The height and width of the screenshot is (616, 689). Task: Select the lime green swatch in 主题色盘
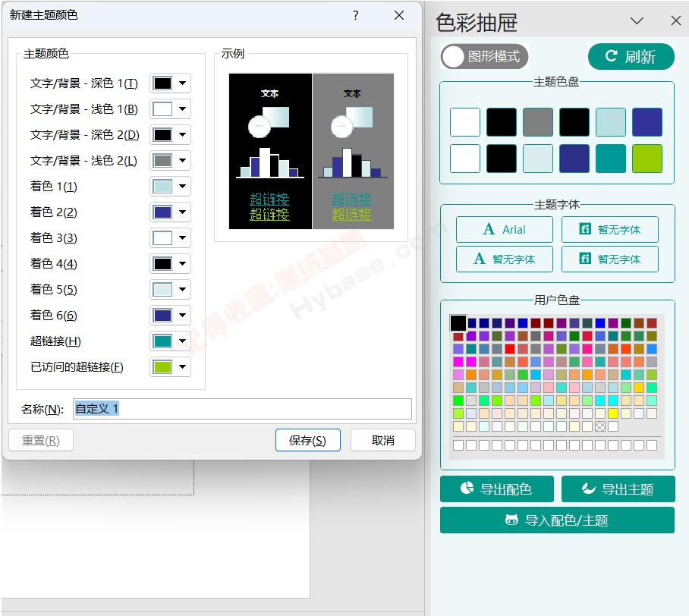647,159
